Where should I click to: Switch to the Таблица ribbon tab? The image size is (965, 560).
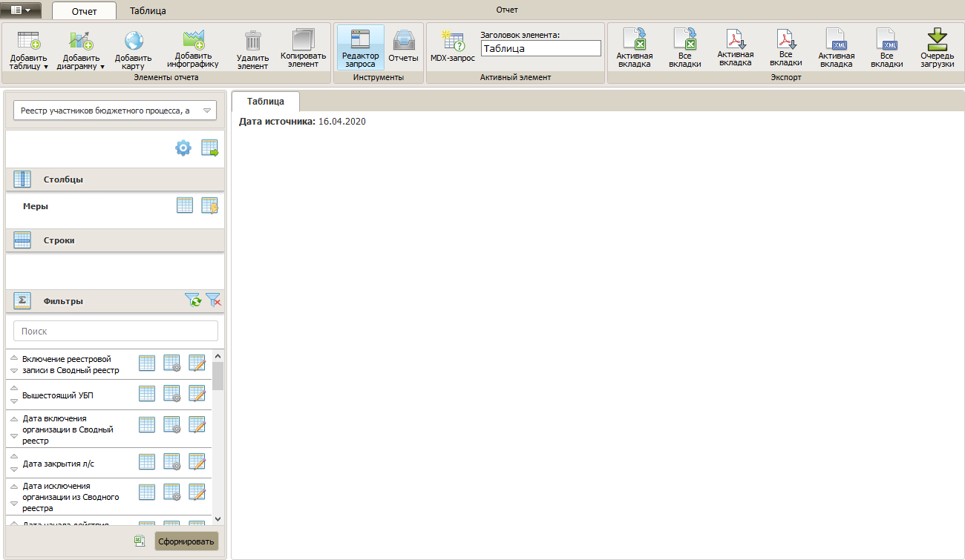(x=148, y=11)
